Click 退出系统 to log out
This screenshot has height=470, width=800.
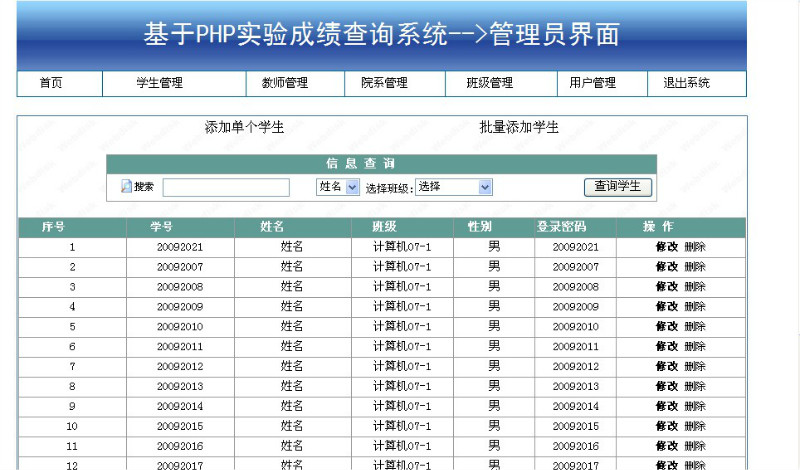[x=687, y=83]
